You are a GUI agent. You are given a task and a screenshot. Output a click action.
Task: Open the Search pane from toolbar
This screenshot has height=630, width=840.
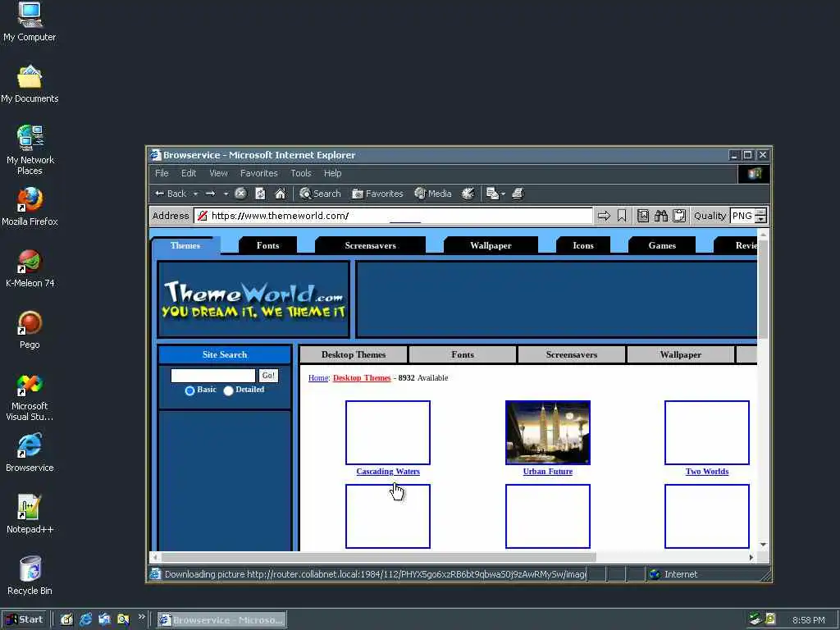(321, 194)
